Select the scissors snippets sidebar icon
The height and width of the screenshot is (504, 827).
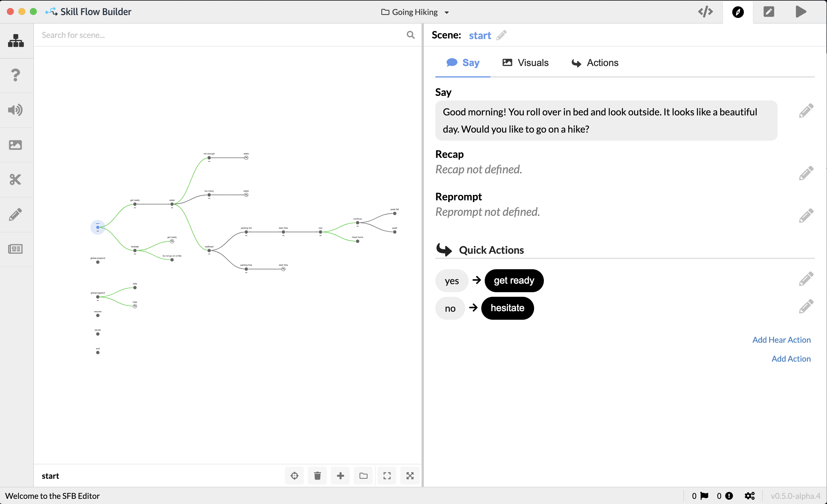point(16,179)
